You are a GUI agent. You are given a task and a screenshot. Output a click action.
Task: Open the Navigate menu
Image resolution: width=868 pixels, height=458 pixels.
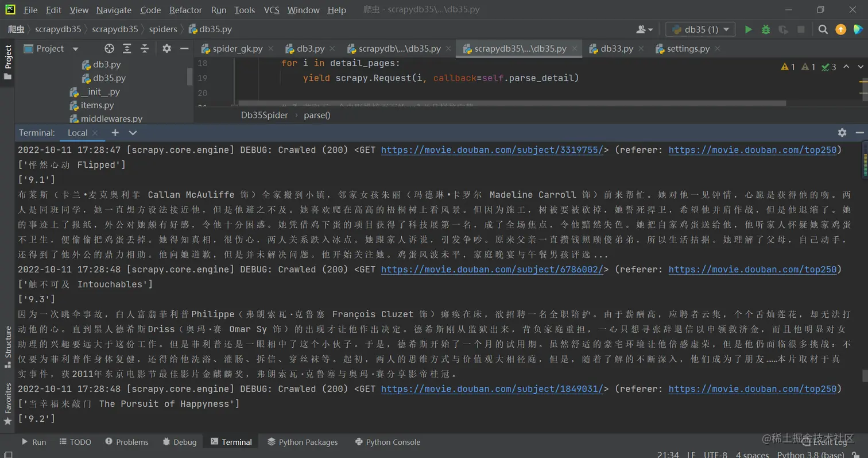click(x=114, y=10)
